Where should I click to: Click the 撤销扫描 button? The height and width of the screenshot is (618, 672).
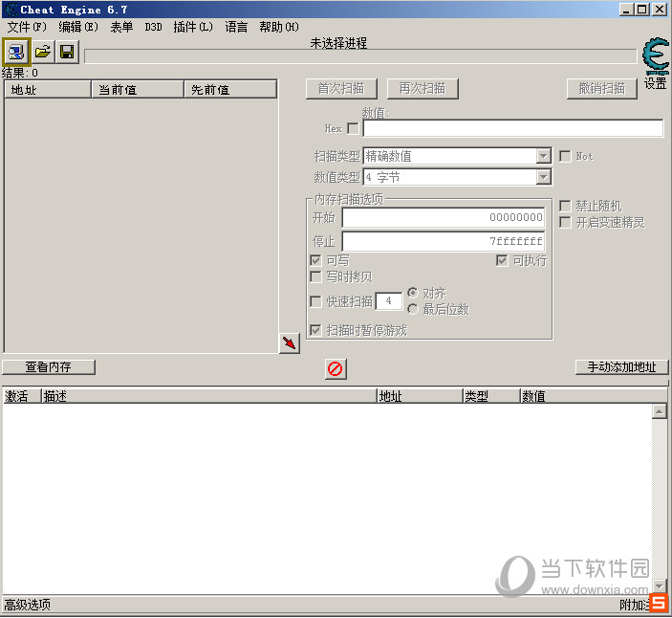point(601,89)
